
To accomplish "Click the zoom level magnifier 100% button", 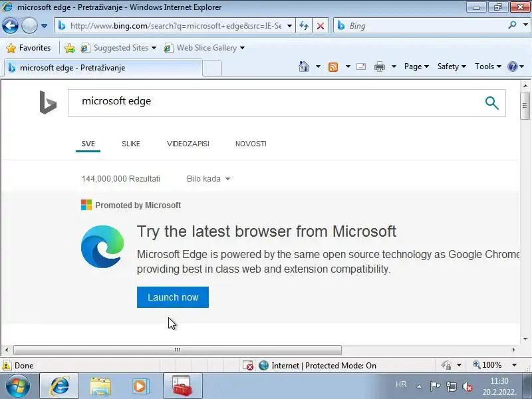I will (487, 365).
